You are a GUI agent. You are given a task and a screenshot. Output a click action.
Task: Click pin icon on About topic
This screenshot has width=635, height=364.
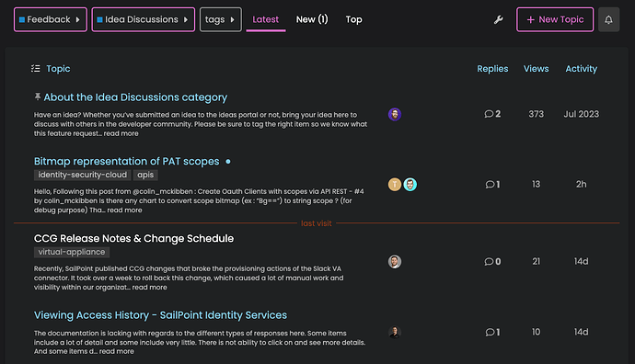coord(38,97)
